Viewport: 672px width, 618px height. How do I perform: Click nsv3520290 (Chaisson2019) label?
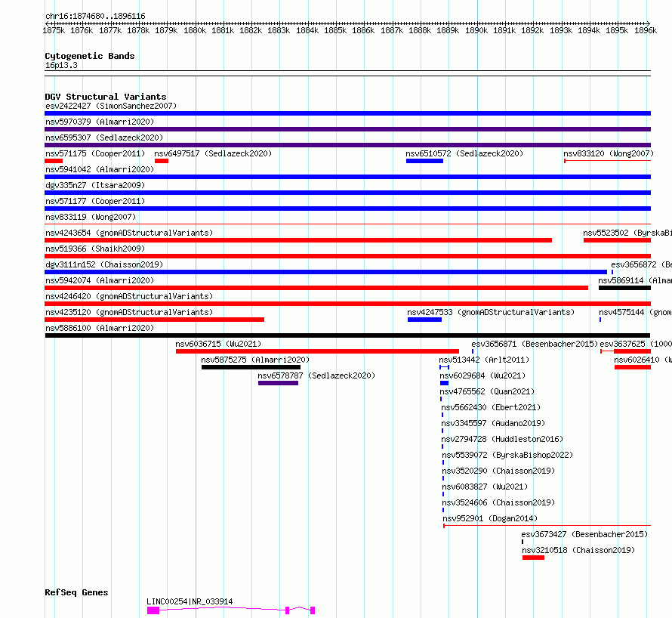[498, 471]
